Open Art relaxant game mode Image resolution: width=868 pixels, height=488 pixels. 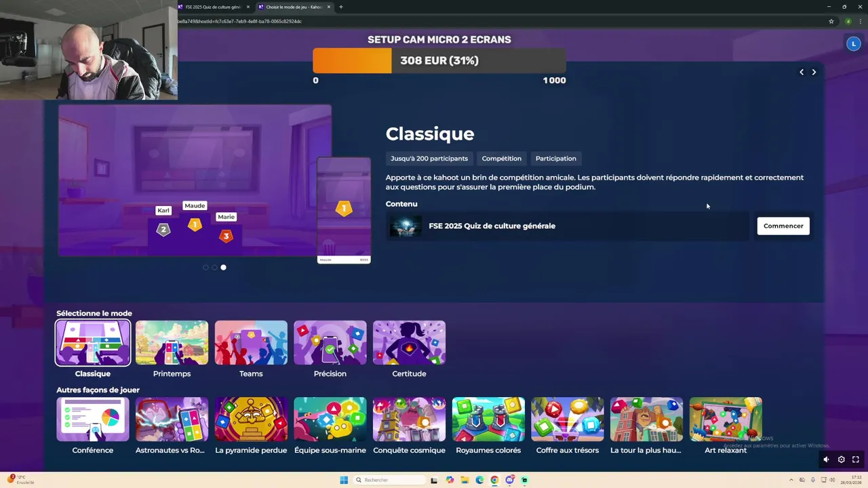tap(726, 419)
